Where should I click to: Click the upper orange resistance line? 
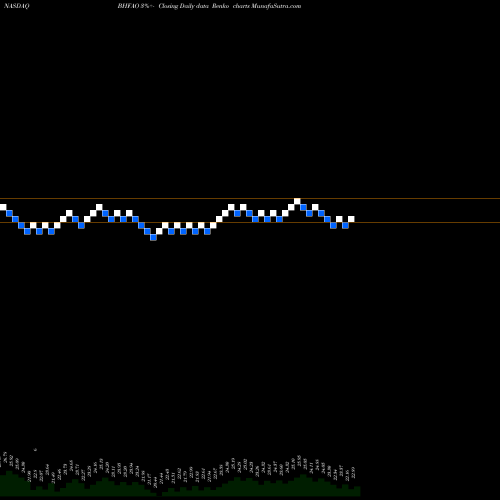pyautogui.click(x=250, y=199)
